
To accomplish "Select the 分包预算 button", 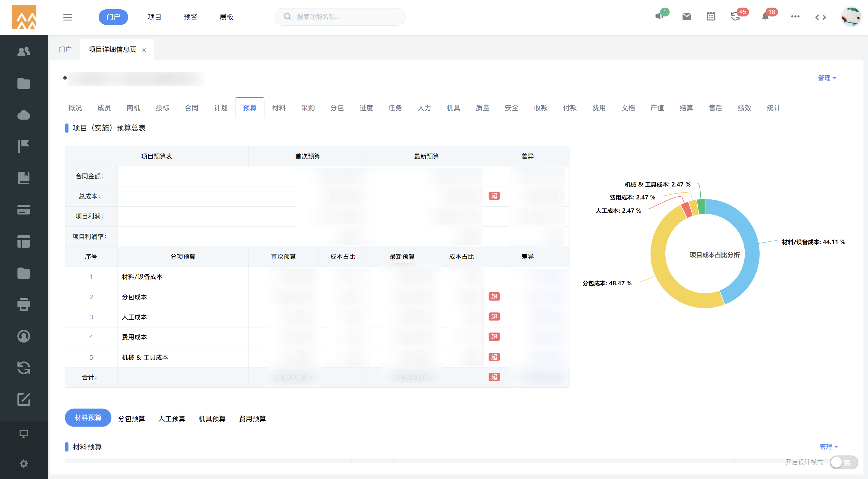I will (x=131, y=418).
